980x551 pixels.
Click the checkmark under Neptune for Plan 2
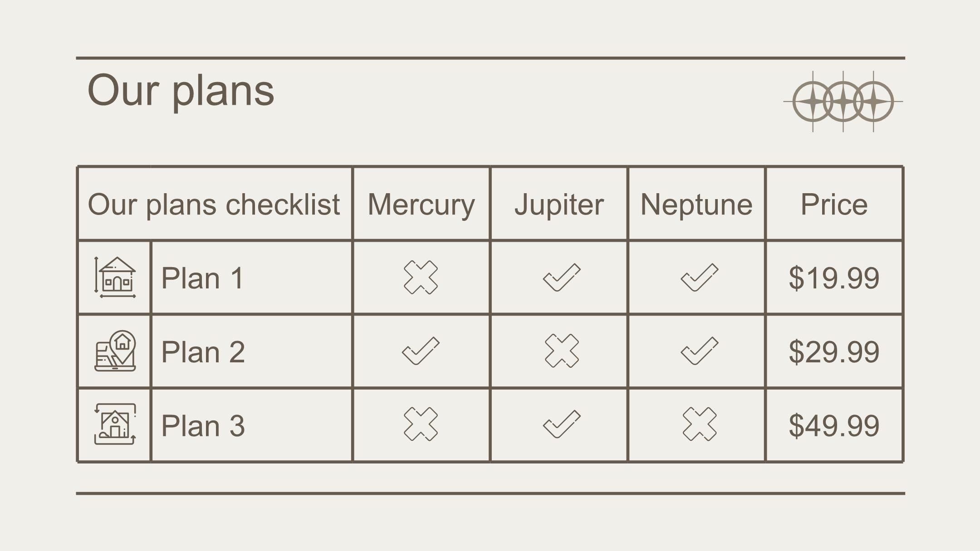coord(700,351)
